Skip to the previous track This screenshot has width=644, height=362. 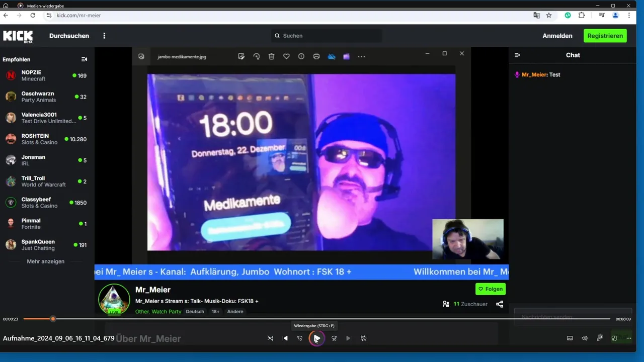coord(285,338)
